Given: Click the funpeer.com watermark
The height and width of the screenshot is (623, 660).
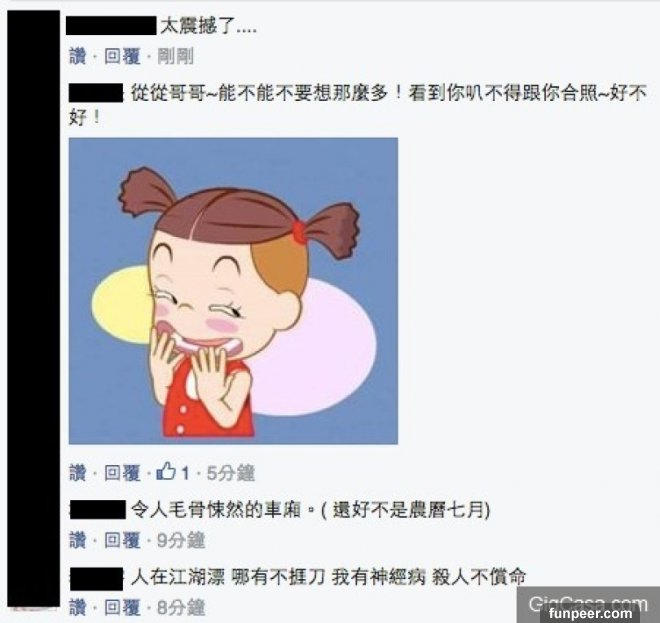Looking at the screenshot, I should 591,613.
